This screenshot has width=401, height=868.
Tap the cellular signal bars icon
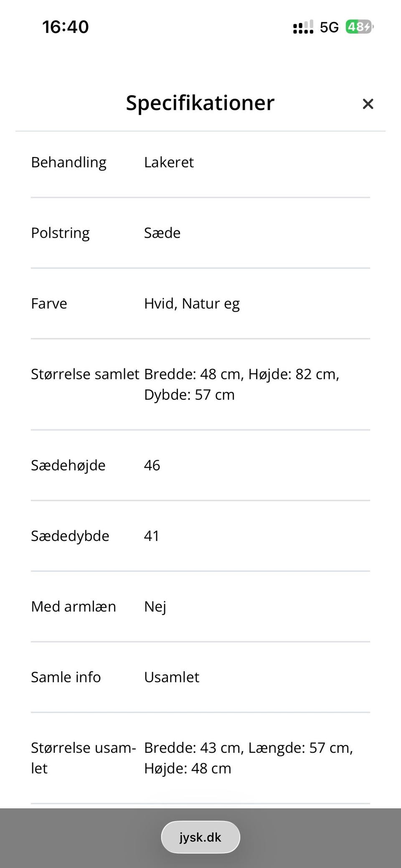point(303,27)
